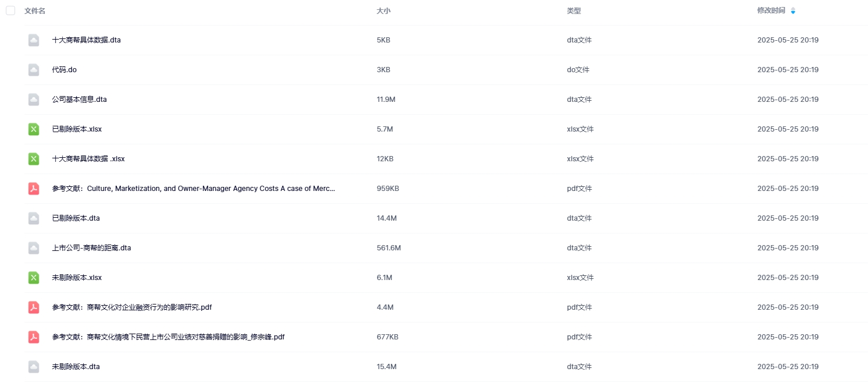Open 代码.do by its file name
The height and width of the screenshot is (386, 868).
click(64, 70)
